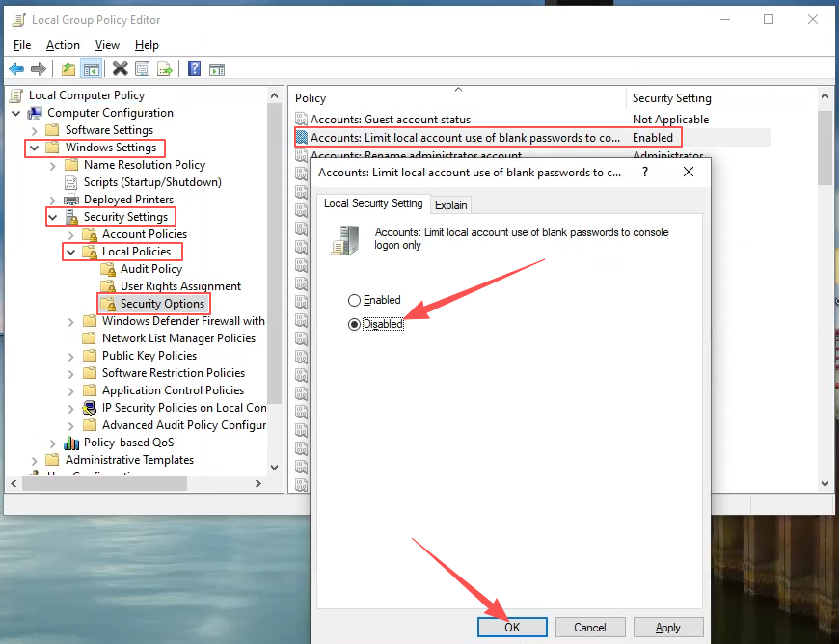Expand the Name Resolution Policy node

52,165
